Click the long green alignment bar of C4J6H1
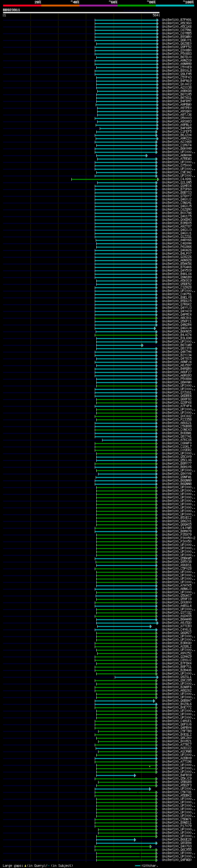The height and width of the screenshot is (868, 197). [x=115, y=180]
